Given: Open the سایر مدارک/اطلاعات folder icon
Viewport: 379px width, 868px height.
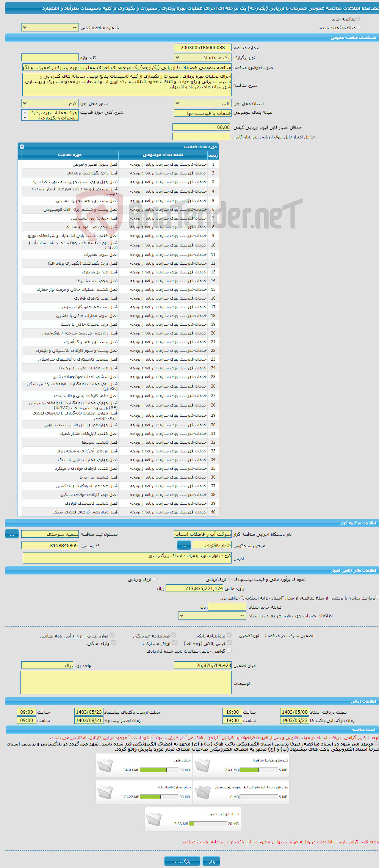Looking at the screenshot, I should (105, 793).
